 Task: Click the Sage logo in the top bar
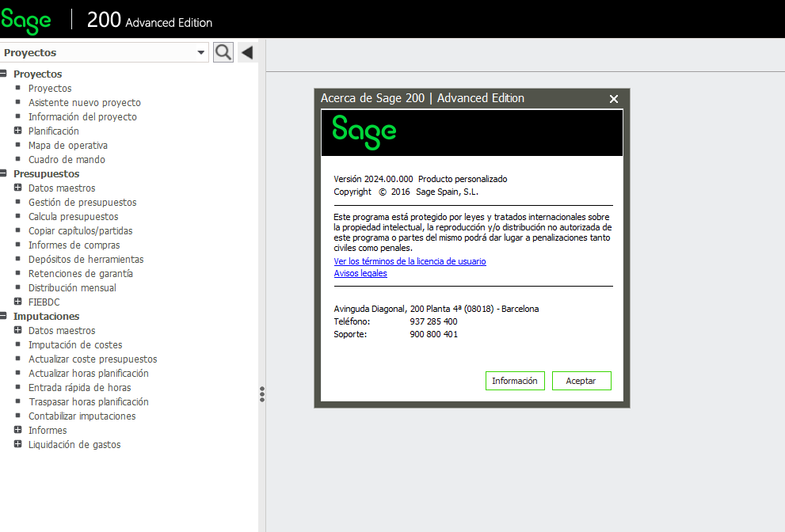[x=26, y=21]
